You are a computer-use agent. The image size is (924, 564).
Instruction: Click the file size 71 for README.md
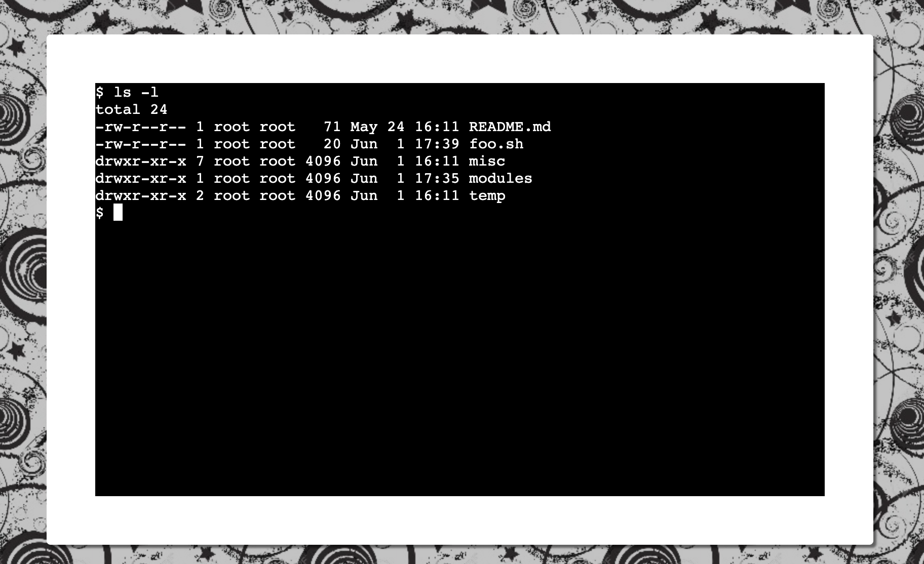[x=332, y=127]
